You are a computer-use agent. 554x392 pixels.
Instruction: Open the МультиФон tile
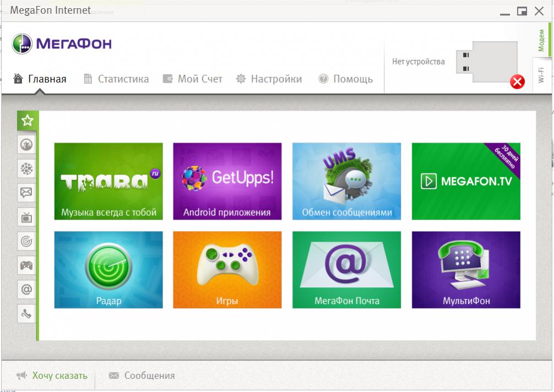[466, 270]
